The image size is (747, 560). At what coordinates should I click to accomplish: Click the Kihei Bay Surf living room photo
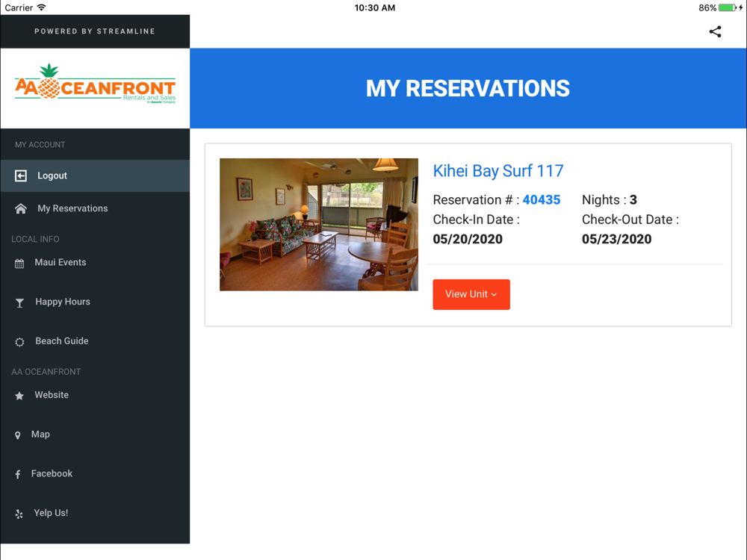[x=319, y=224]
